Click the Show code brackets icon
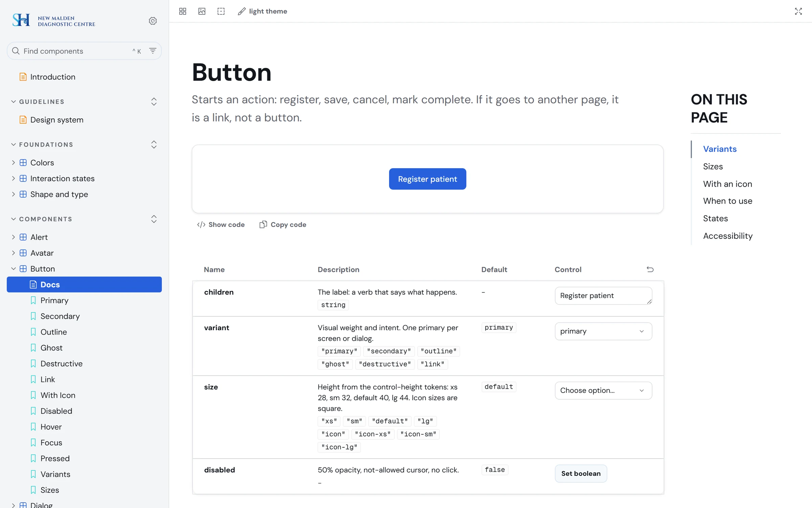This screenshot has width=812, height=508. (x=201, y=225)
